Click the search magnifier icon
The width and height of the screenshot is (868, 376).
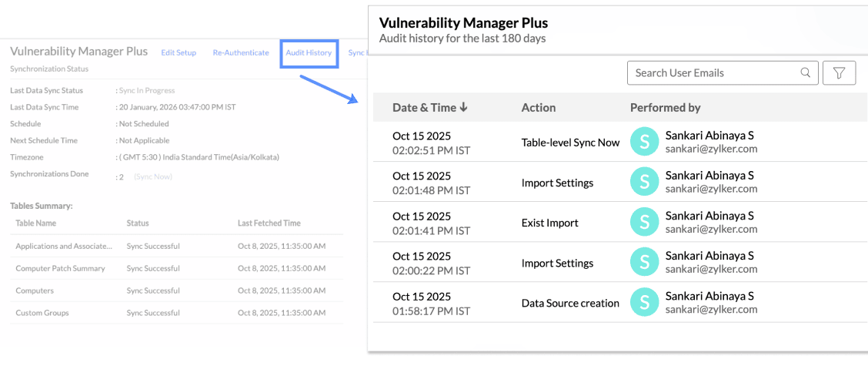click(x=806, y=73)
